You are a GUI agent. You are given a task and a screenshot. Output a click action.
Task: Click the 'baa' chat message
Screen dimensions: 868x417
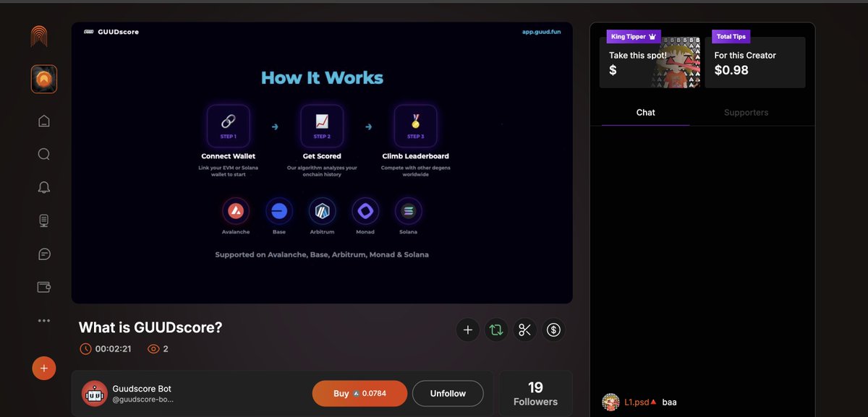[669, 403]
